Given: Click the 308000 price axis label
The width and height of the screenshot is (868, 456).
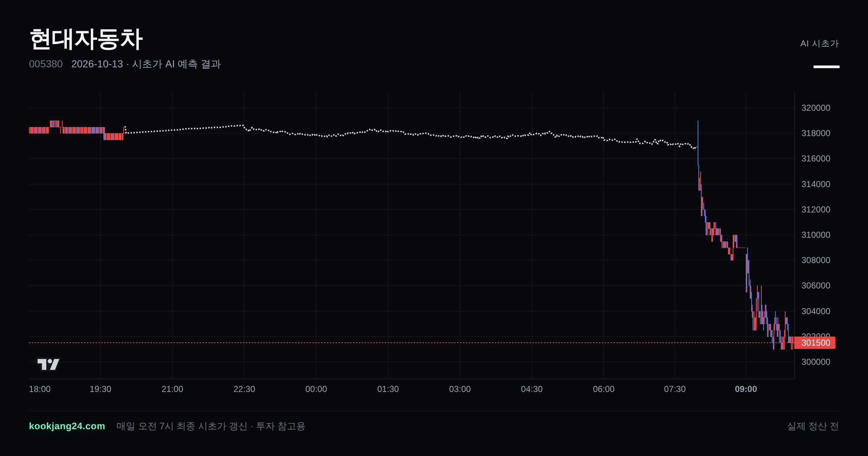Looking at the screenshot, I should 816,260.
